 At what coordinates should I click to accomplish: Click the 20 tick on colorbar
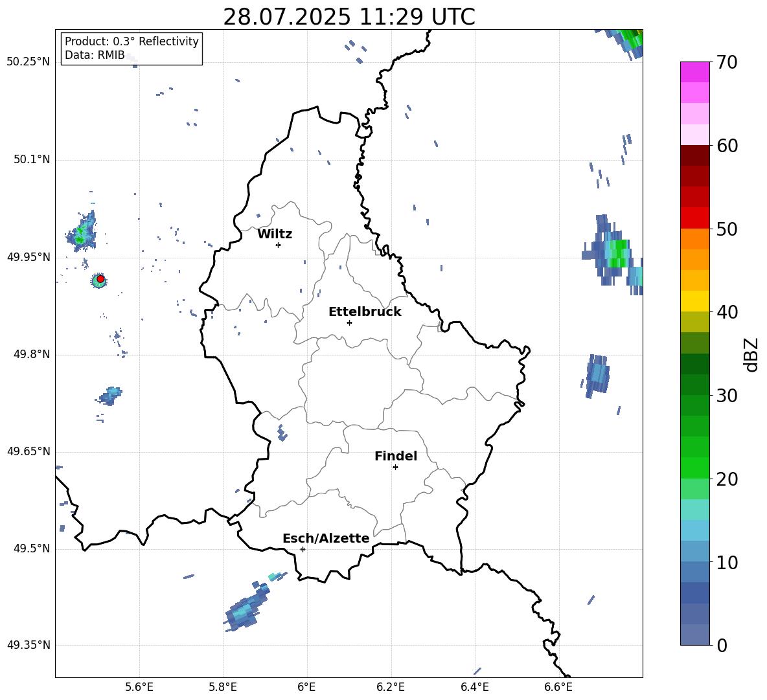point(727,479)
